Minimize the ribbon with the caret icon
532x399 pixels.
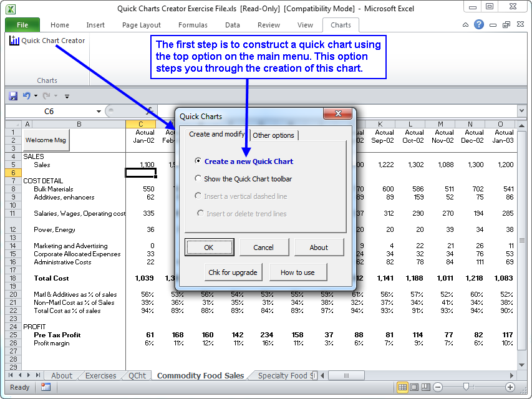tap(466, 25)
